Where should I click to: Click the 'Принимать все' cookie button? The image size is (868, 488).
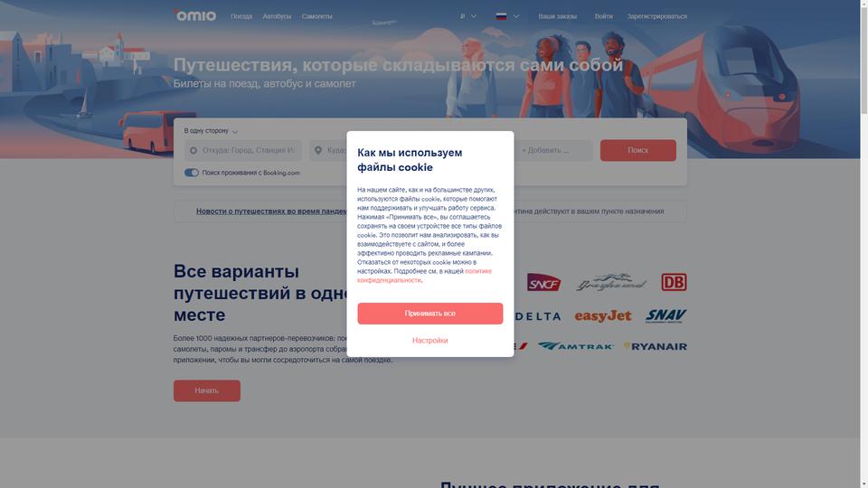pos(430,314)
